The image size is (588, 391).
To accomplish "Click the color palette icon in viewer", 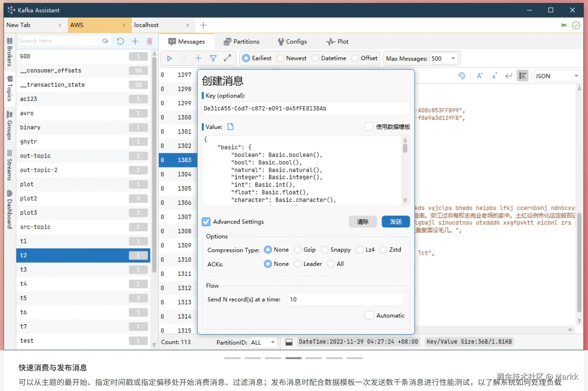I will 462,76.
